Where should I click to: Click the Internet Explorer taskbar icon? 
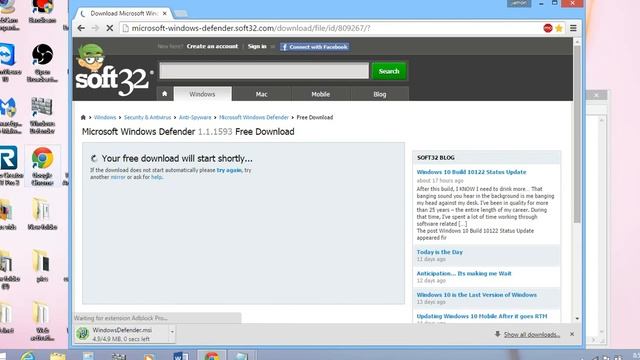(x=28, y=356)
